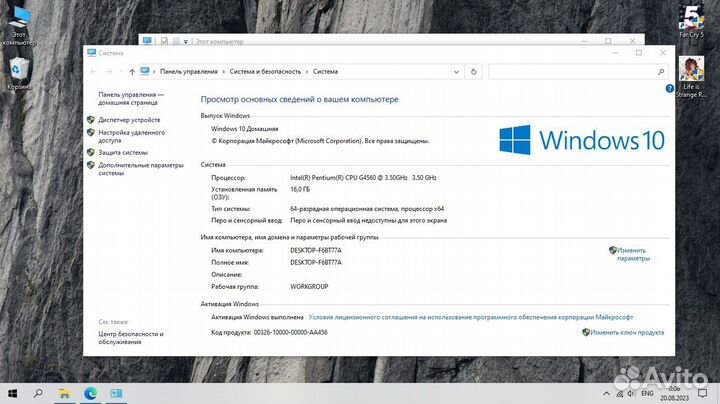Click computer name DESKTOP-F6BT77A in Имя компьютера row
Viewport: 720px width, 404px height.
(316, 251)
